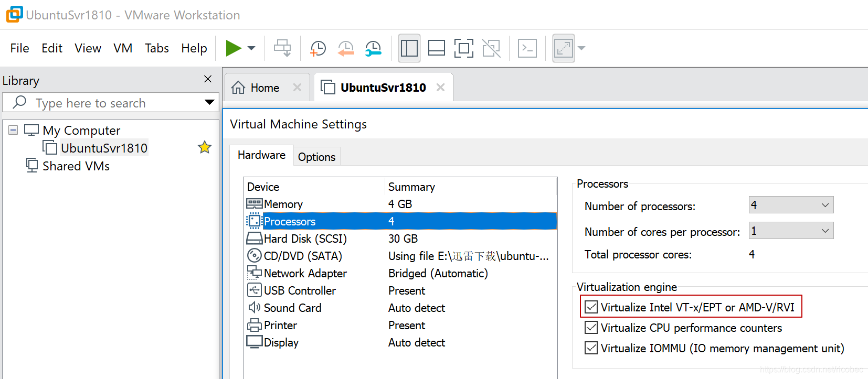Toggle the library sidebar view icon

tap(409, 48)
